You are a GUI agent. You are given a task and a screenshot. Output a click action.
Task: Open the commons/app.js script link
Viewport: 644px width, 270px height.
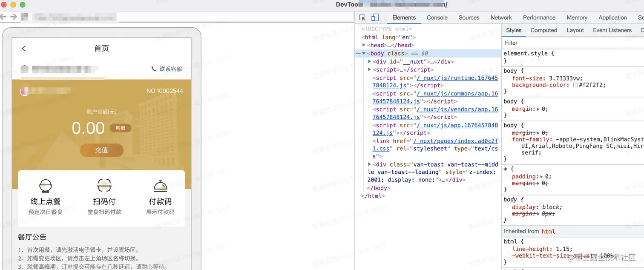coord(435,98)
